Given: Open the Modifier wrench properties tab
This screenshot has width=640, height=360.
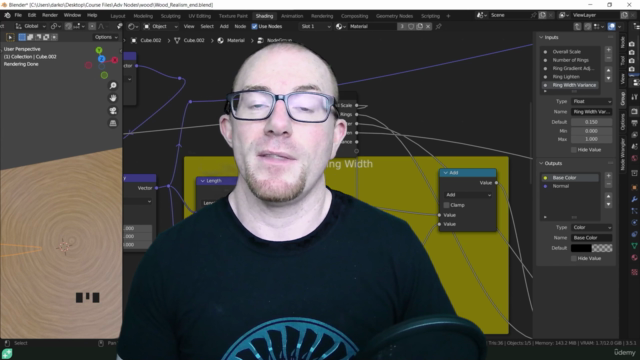Looking at the screenshot, I should point(634,199).
